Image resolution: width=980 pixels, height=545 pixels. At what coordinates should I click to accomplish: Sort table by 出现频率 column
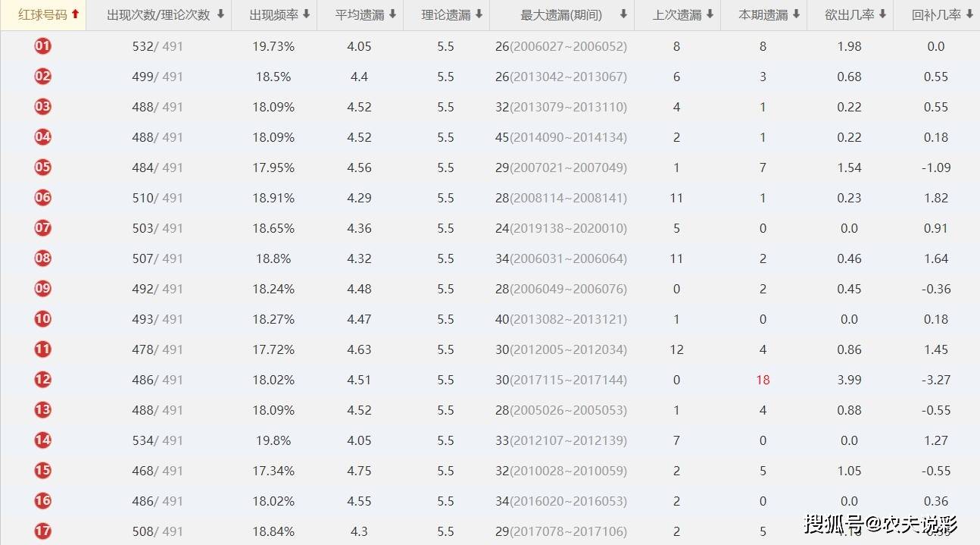click(x=281, y=14)
